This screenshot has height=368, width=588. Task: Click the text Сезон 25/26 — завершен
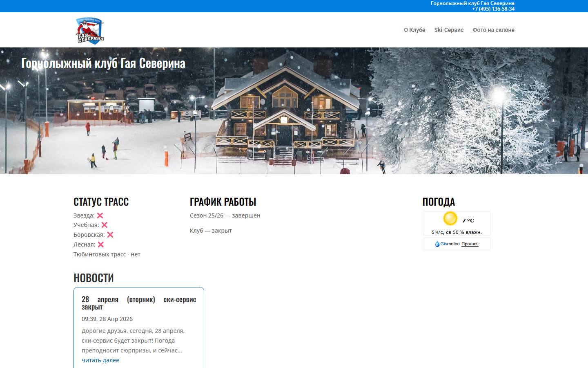225,215
